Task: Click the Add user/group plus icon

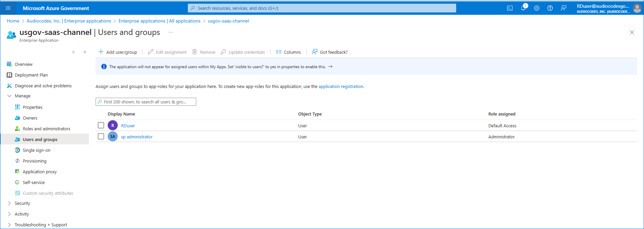Action: point(101,52)
